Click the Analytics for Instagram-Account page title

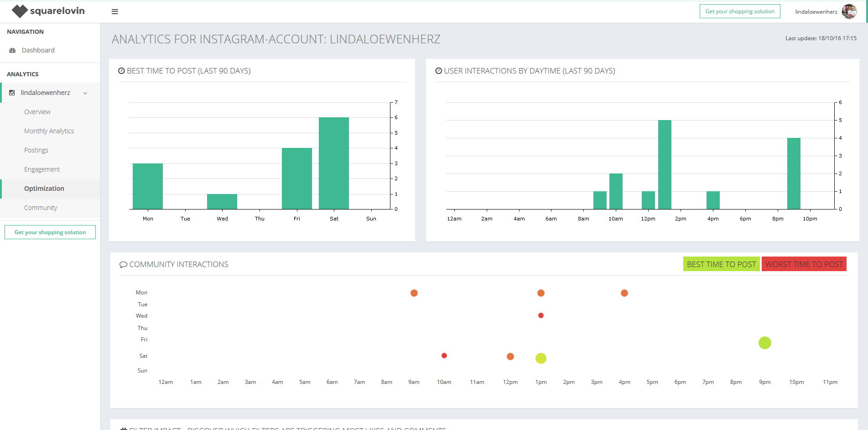(x=276, y=39)
